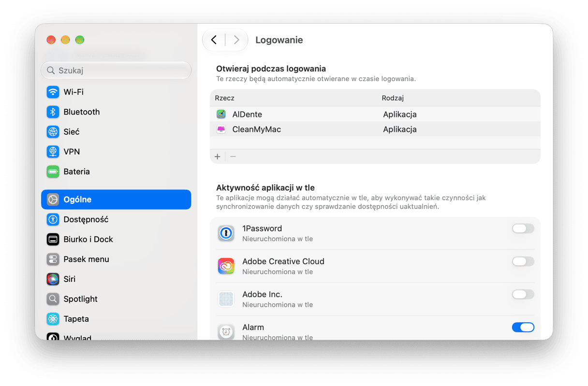The image size is (588, 386).
Task: Click the Szukaj search field
Action: pyautogui.click(x=116, y=71)
